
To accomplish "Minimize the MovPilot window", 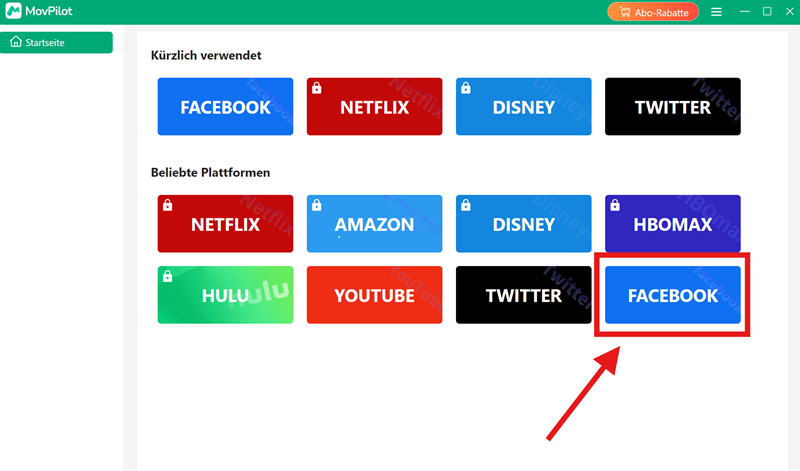I will [745, 11].
